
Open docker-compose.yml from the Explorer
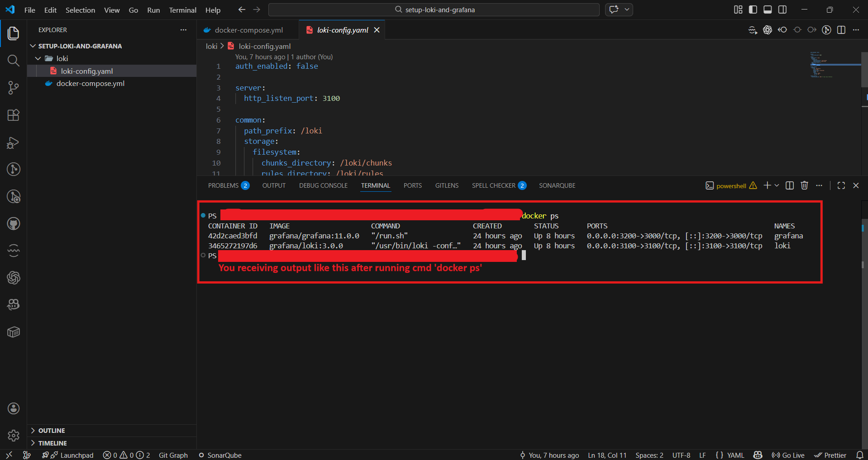[x=90, y=83]
